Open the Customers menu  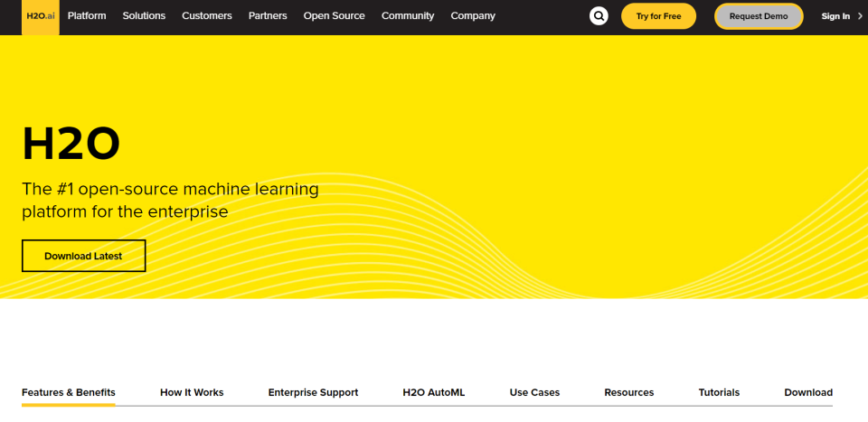coord(207,16)
